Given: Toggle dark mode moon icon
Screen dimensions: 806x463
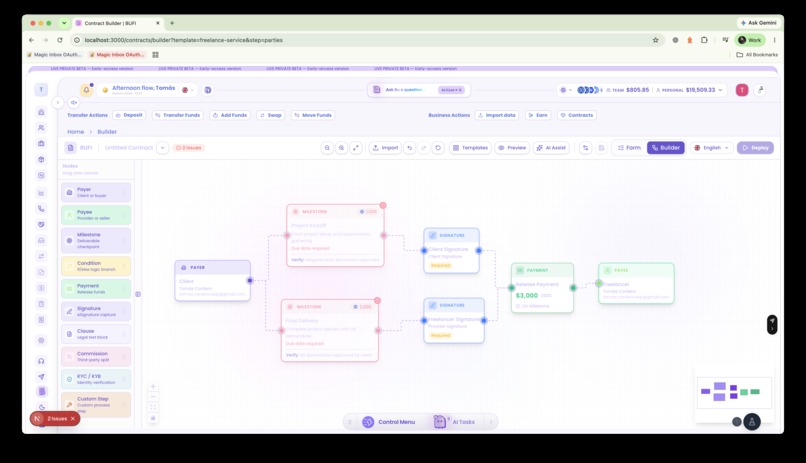Looking at the screenshot, I should pyautogui.click(x=42, y=408).
